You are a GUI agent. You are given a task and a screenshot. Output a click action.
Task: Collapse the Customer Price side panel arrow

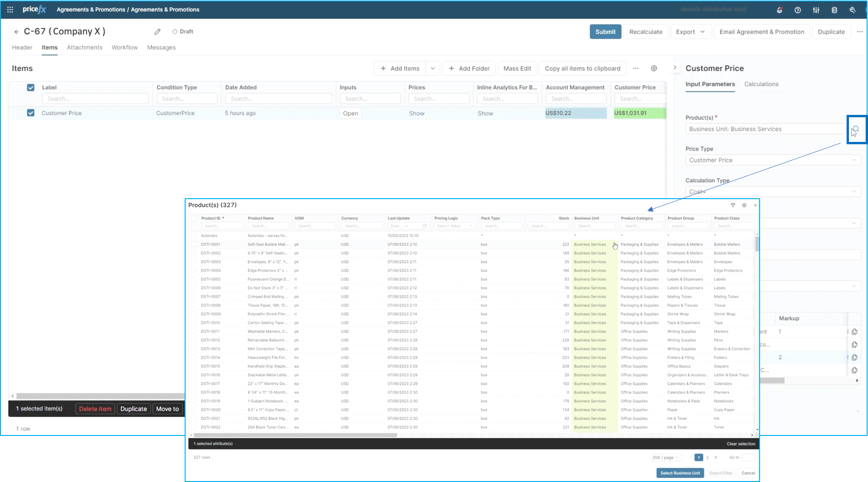pyautogui.click(x=675, y=68)
